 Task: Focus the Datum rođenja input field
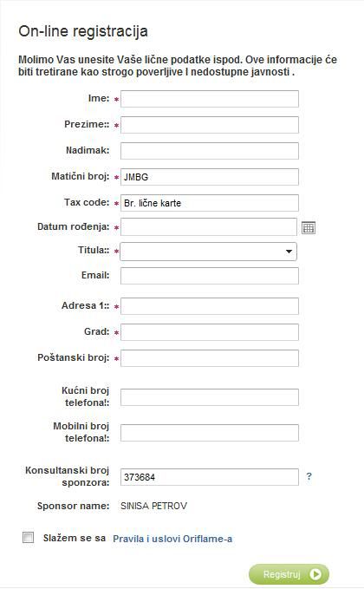[209, 227]
